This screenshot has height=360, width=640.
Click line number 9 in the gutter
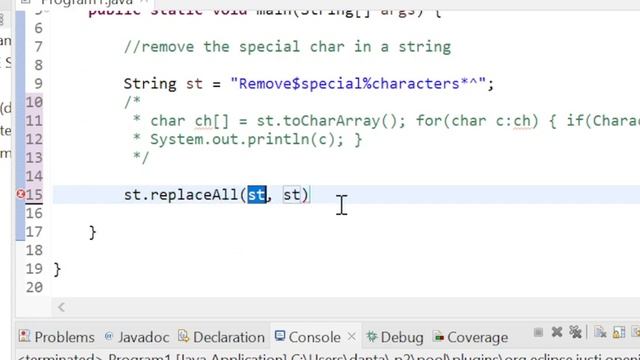pyautogui.click(x=38, y=84)
